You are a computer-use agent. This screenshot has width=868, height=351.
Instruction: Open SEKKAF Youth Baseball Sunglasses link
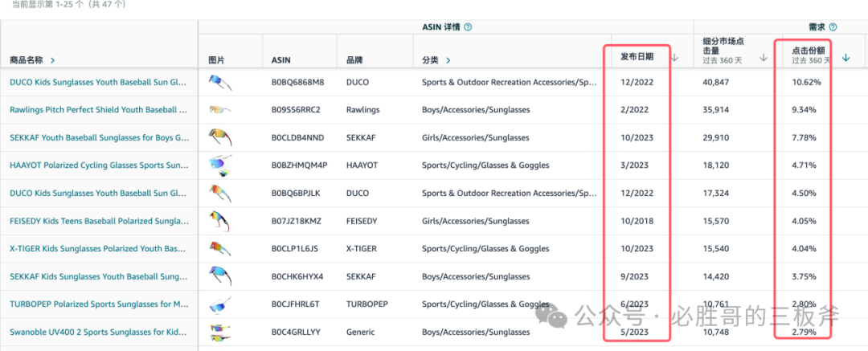click(99, 137)
